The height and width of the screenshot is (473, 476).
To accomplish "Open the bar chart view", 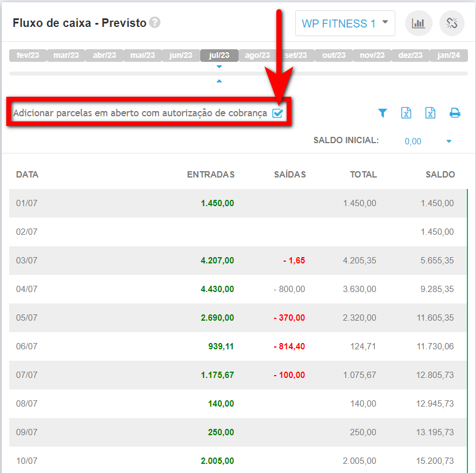I will (x=418, y=23).
